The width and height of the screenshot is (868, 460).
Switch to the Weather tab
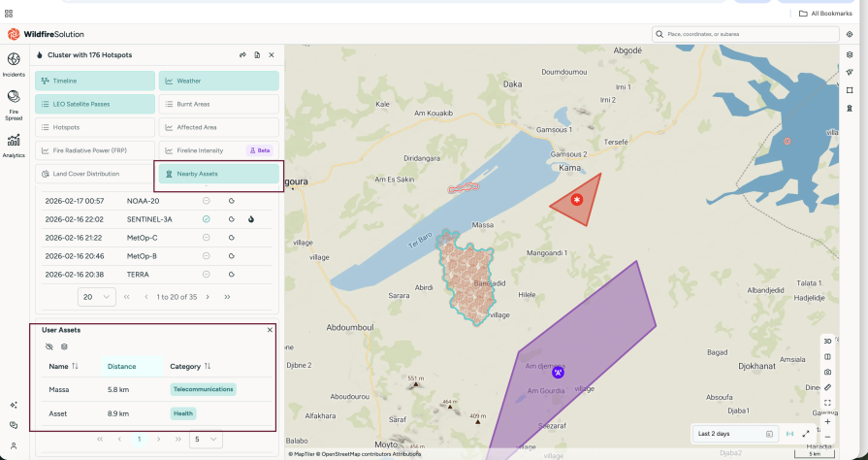tap(218, 81)
